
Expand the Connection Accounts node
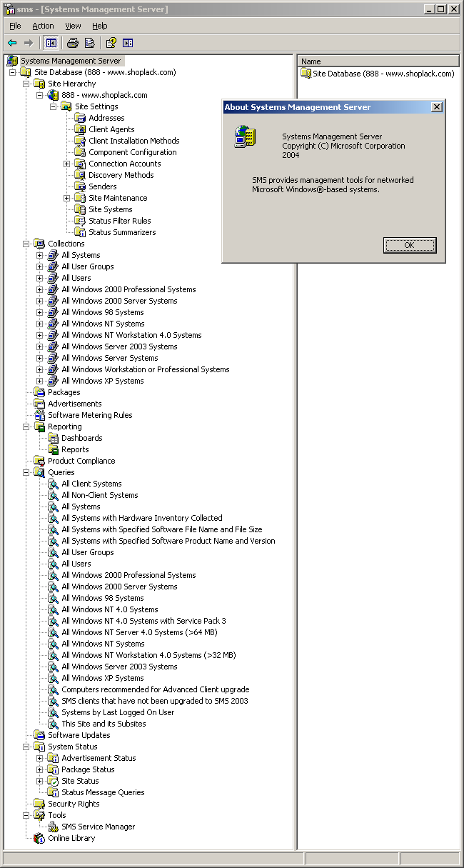(67, 164)
